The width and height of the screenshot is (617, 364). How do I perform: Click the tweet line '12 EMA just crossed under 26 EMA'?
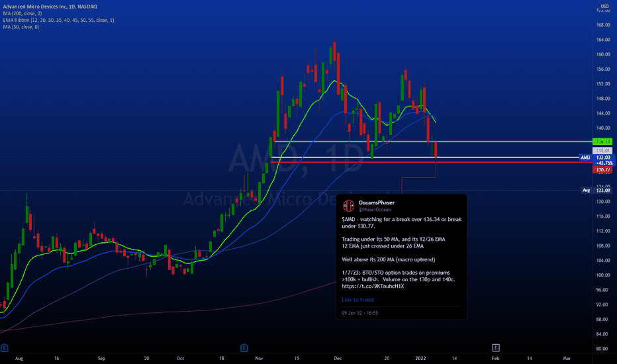coord(383,246)
